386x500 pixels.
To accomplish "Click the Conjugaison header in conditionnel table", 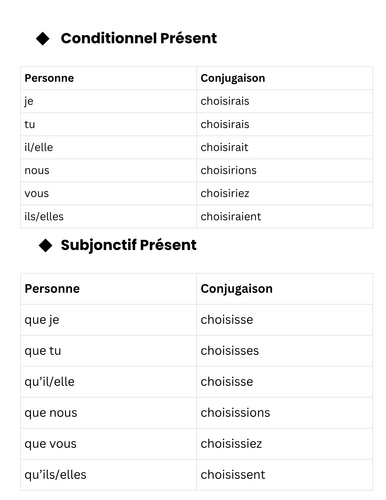I will 233,78.
